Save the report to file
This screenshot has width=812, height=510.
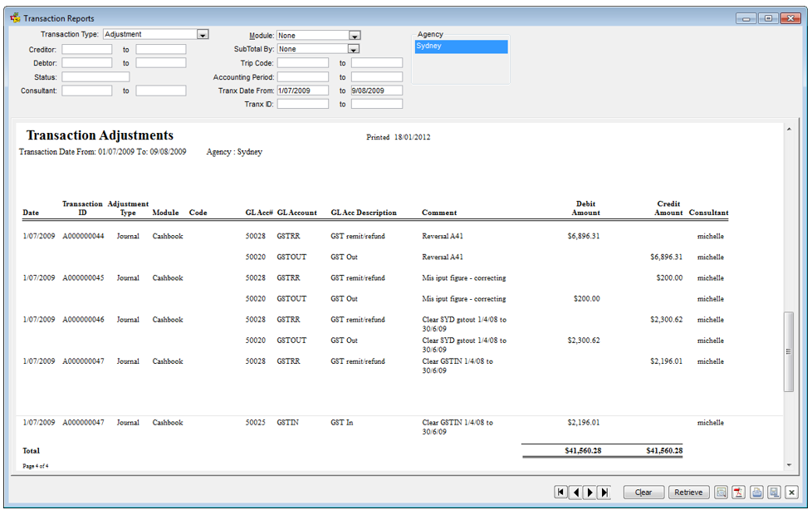(774, 492)
